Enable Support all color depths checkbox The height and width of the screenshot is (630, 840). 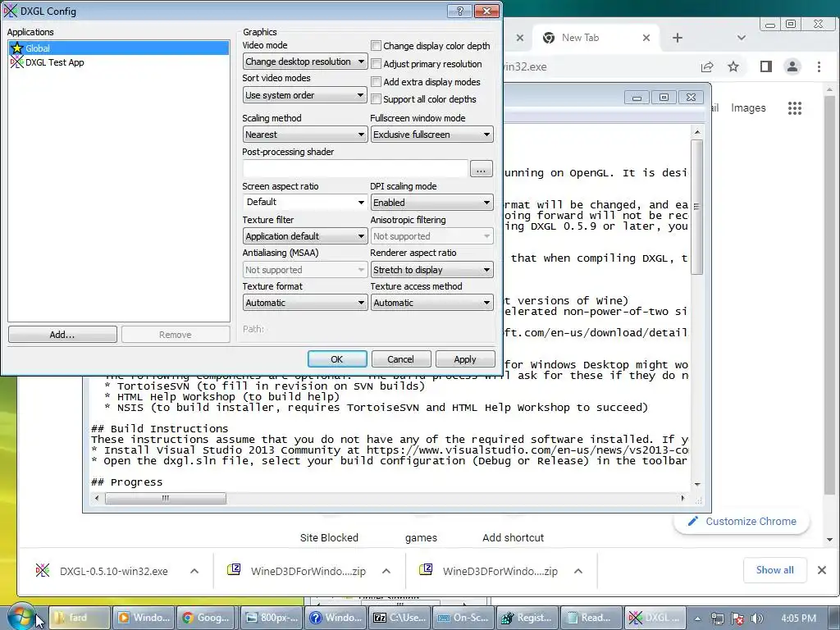point(376,99)
